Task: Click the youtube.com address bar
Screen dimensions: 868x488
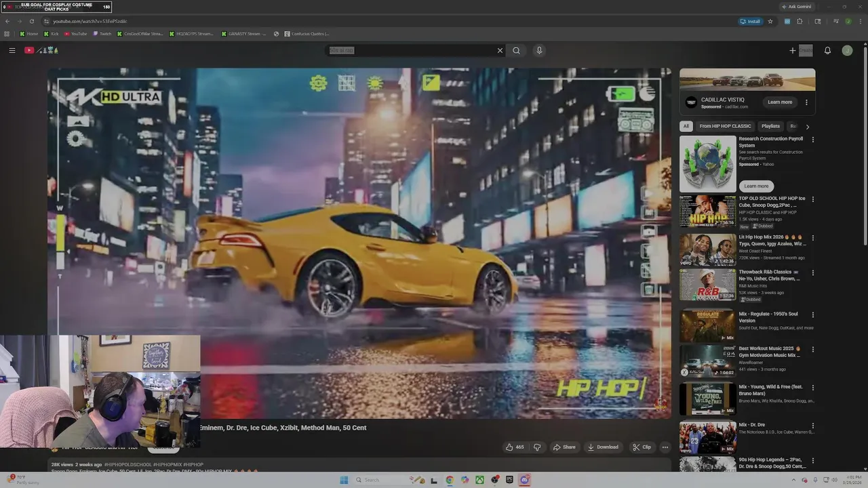Action: point(387,21)
